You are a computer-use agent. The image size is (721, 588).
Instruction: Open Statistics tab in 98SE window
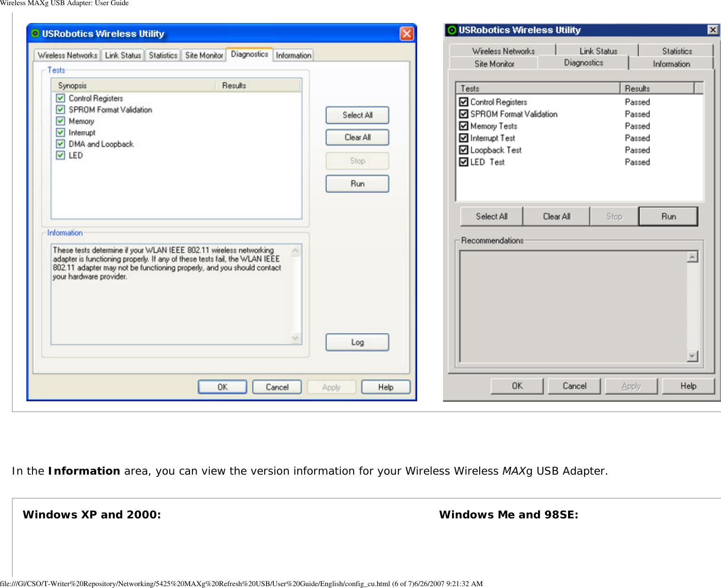677,51
